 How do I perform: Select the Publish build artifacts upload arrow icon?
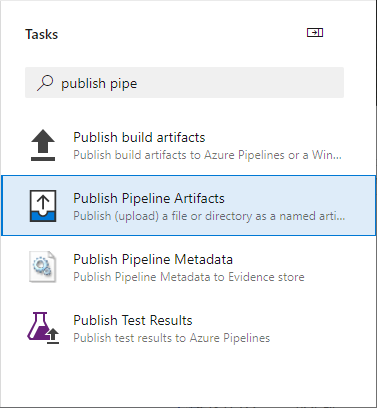point(43,145)
